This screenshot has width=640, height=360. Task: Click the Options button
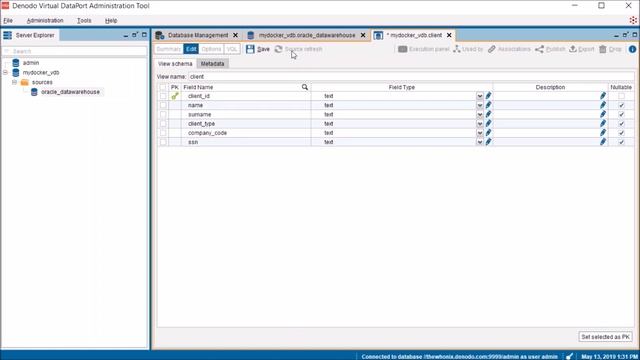pos(211,49)
